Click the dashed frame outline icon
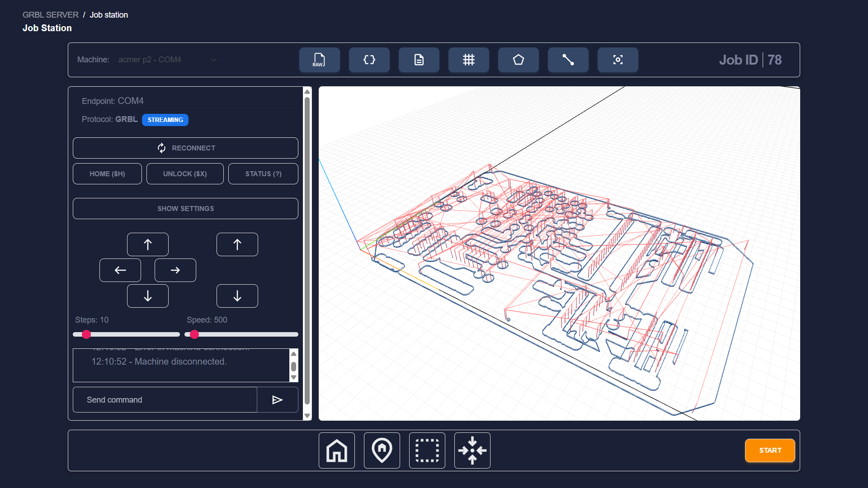868x488 pixels. [427, 450]
